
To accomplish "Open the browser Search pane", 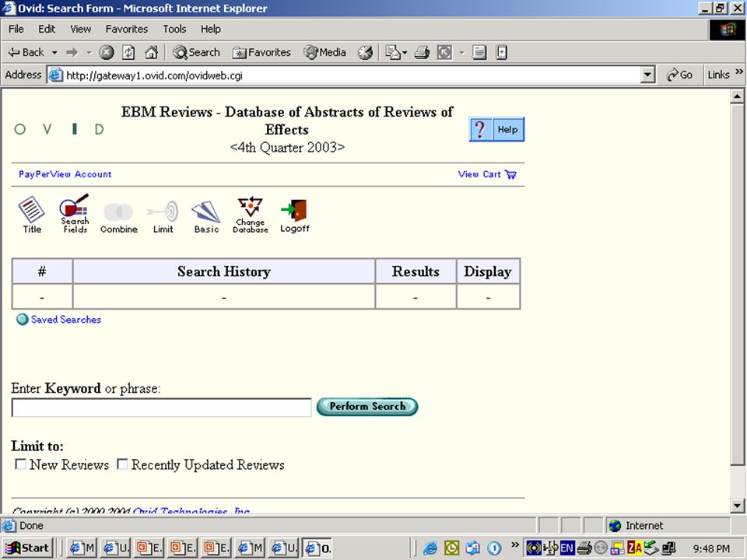I will pyautogui.click(x=196, y=52).
